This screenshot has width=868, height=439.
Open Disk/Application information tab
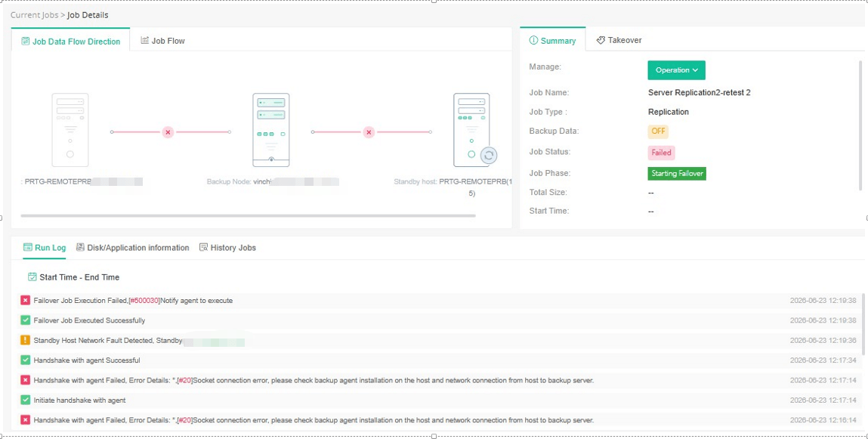pos(132,247)
